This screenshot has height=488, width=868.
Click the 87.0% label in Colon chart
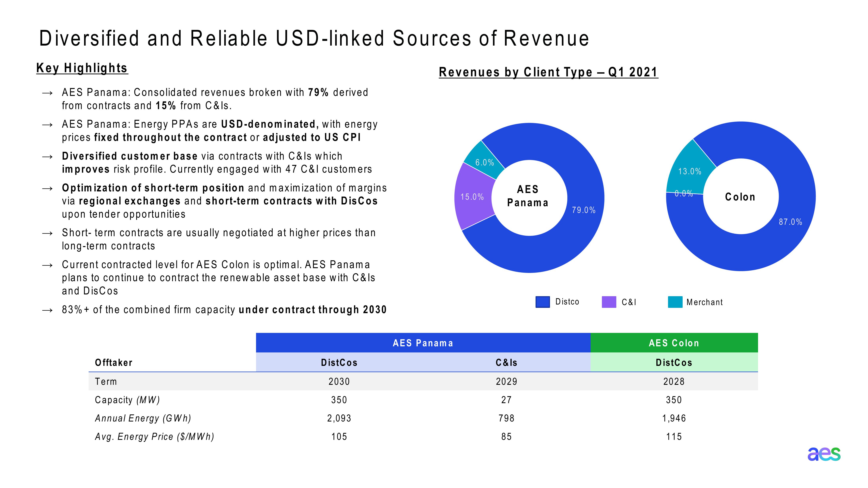tap(790, 222)
